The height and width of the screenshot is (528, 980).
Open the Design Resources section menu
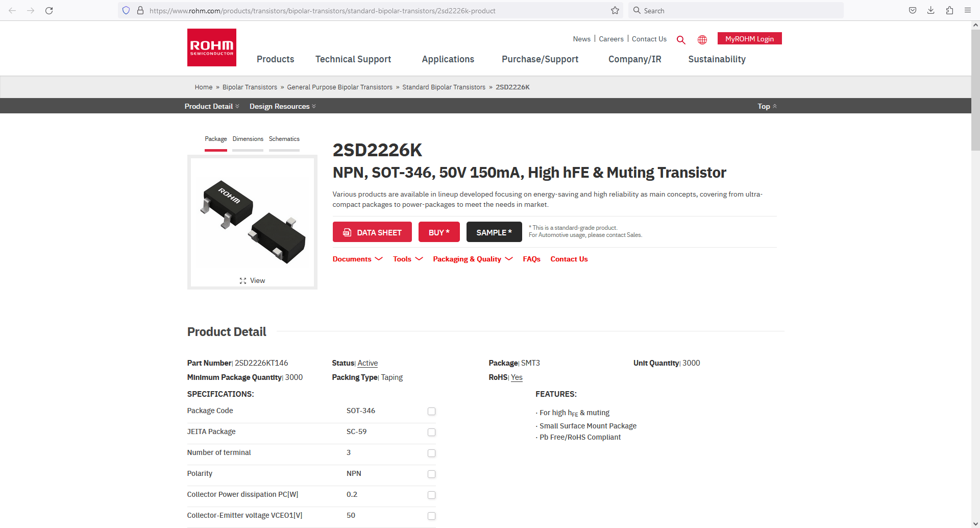coord(283,106)
